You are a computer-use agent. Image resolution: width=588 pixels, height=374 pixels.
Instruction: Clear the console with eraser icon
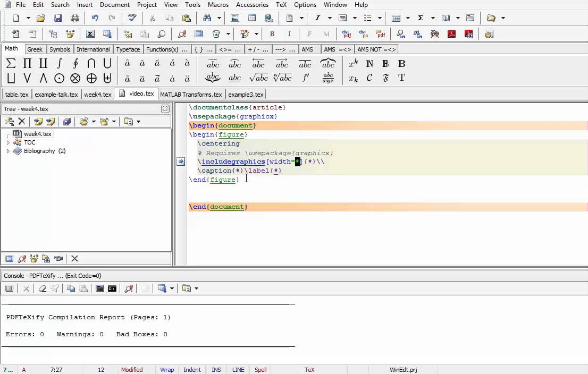(x=43, y=288)
